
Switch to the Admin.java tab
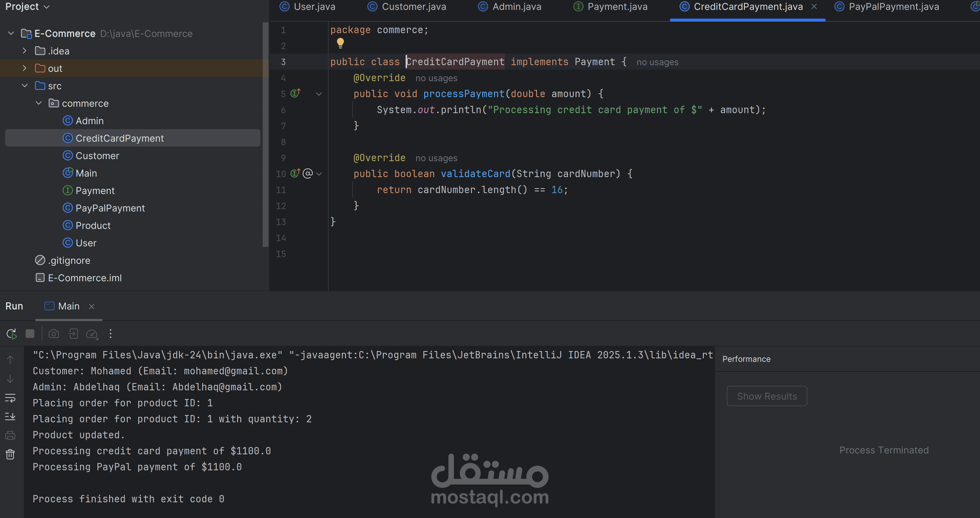pyautogui.click(x=510, y=7)
